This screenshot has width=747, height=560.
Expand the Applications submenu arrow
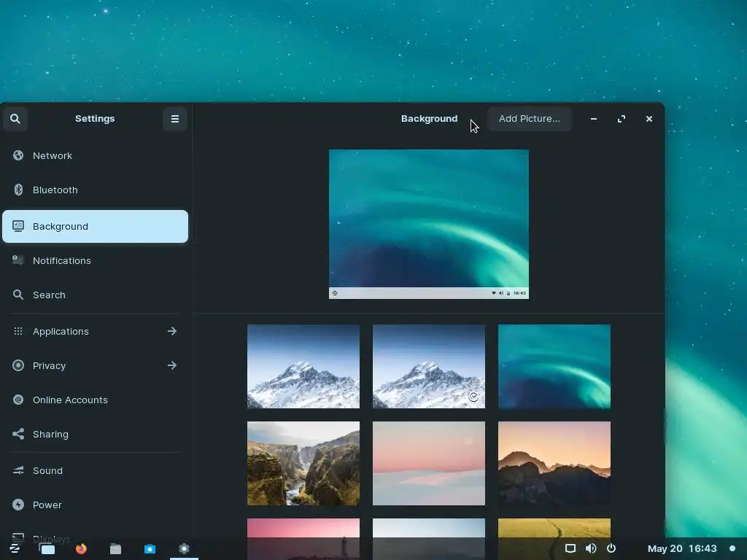pyautogui.click(x=172, y=331)
